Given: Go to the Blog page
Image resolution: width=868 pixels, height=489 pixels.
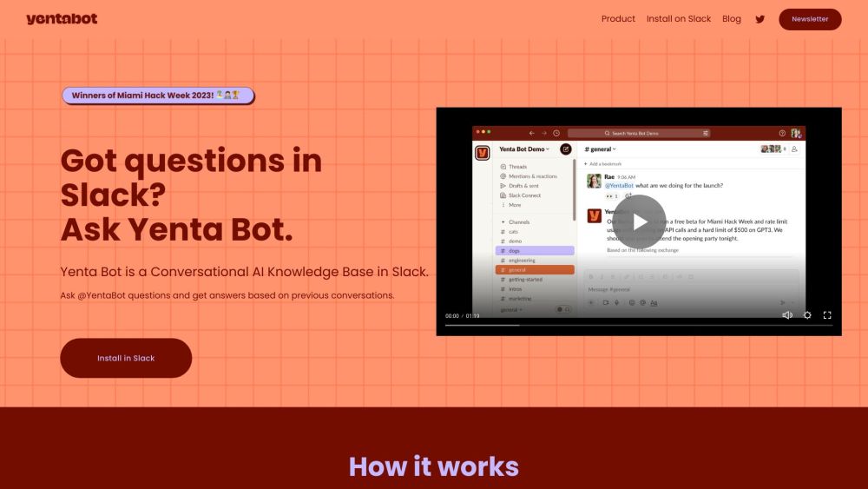Looking at the screenshot, I should [732, 19].
